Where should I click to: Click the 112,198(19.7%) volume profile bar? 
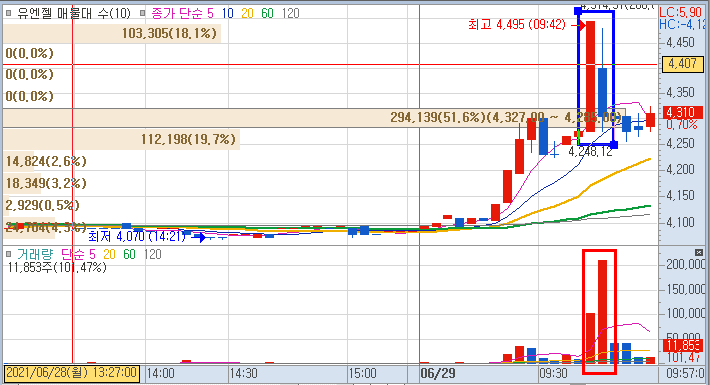click(x=121, y=139)
